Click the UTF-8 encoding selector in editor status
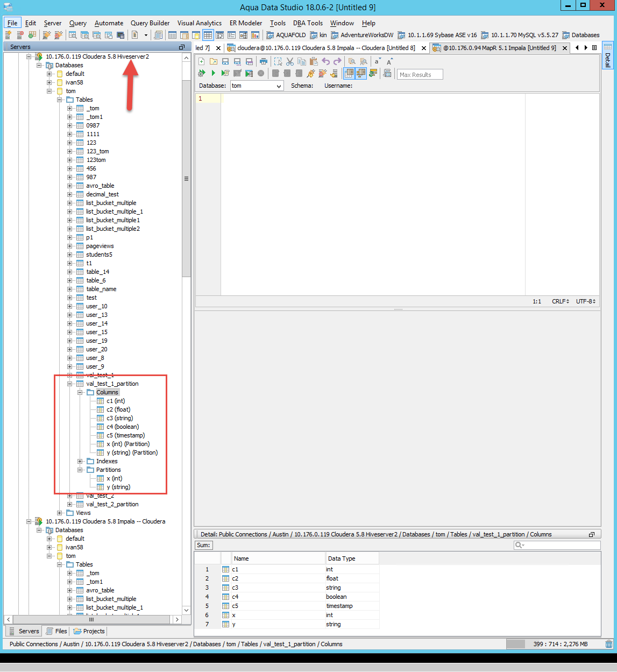Screen dimensions: 617x672 [585, 301]
